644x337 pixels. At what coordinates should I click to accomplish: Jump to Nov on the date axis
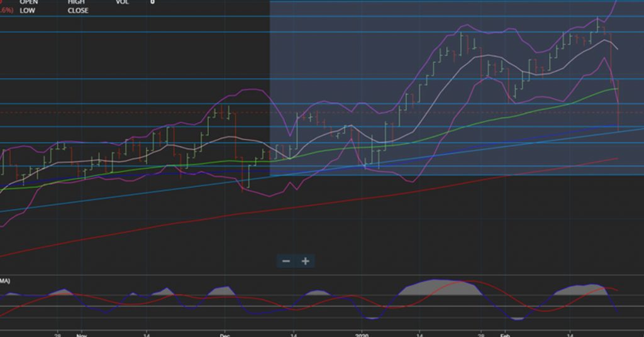click(80, 335)
